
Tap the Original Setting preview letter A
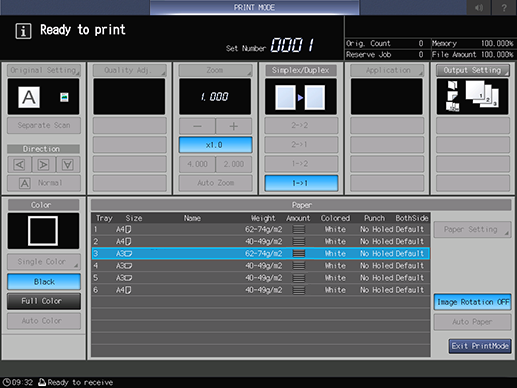(x=29, y=97)
